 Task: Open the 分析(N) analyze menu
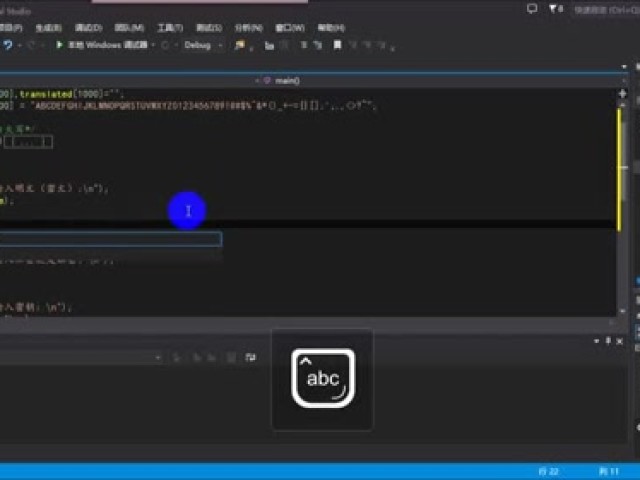[x=249, y=28]
